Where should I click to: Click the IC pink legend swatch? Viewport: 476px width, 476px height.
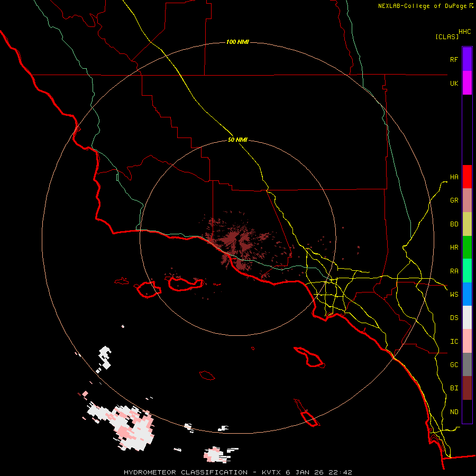(467, 341)
